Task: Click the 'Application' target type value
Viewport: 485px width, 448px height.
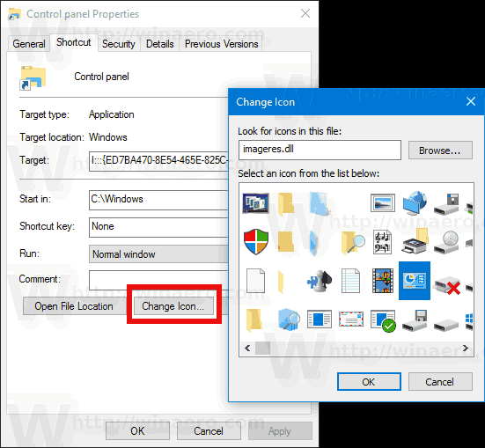Action: (112, 114)
